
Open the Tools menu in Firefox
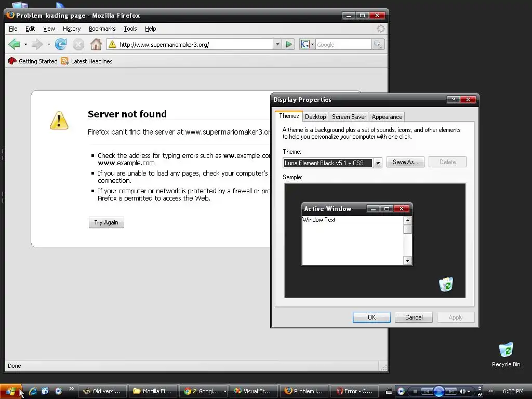tap(130, 29)
